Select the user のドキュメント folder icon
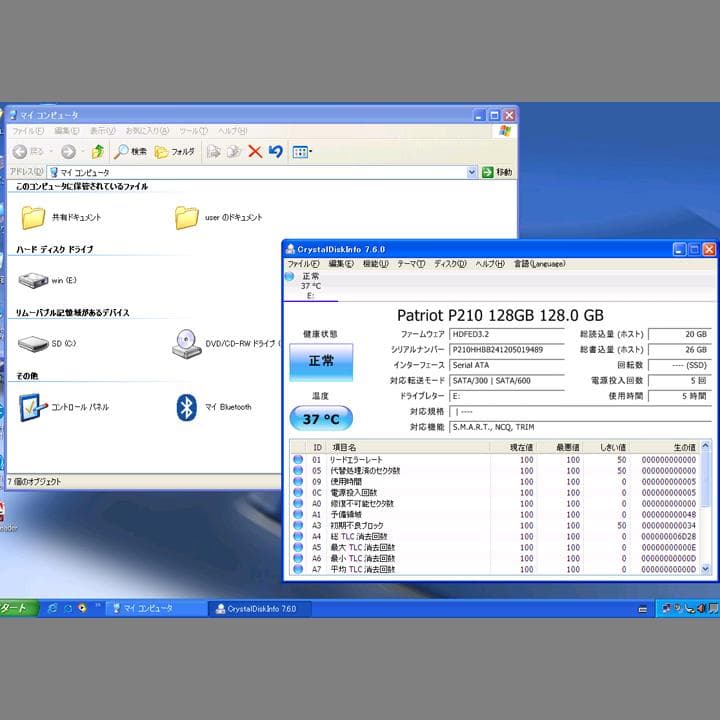 point(186,217)
